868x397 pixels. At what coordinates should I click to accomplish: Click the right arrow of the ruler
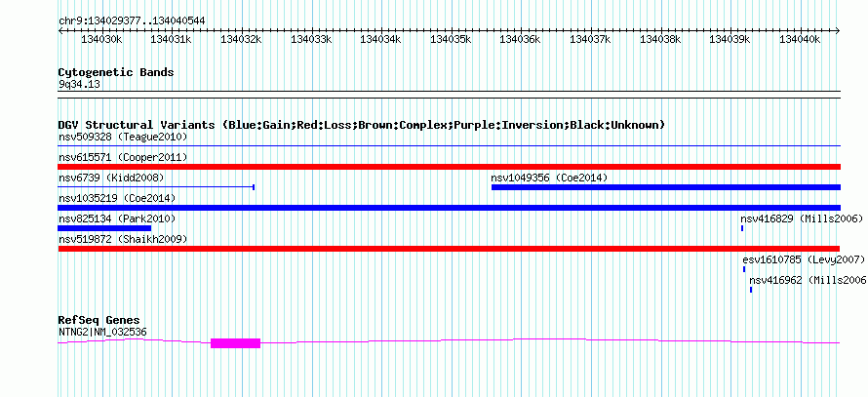838,30
